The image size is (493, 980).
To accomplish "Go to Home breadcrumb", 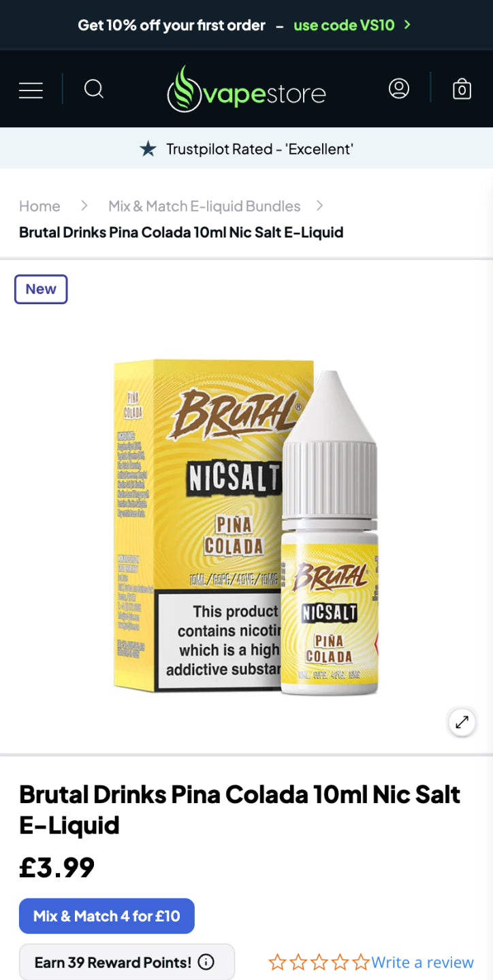I will (39, 206).
